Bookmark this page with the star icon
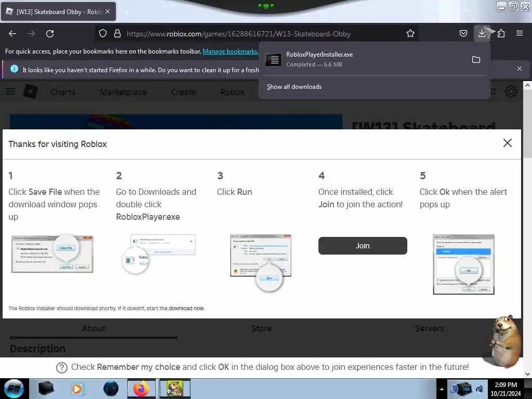 (410, 33)
